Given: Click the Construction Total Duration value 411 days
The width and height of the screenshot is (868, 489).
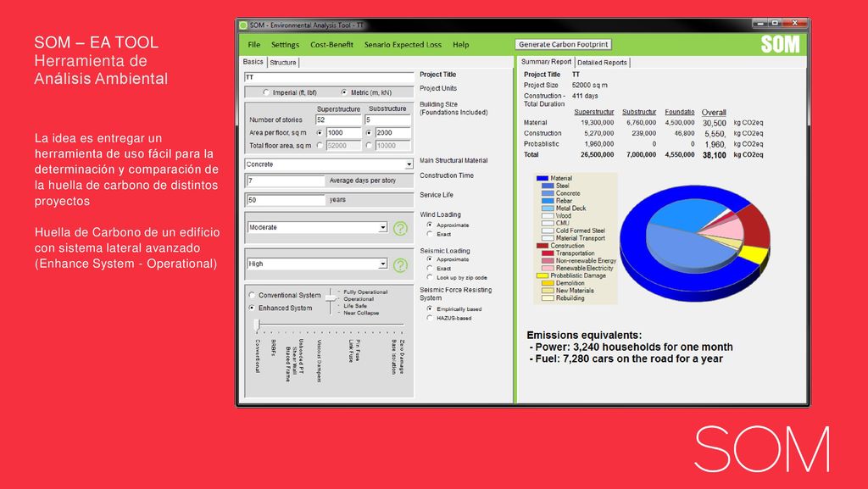Looking at the screenshot, I should click(x=585, y=96).
